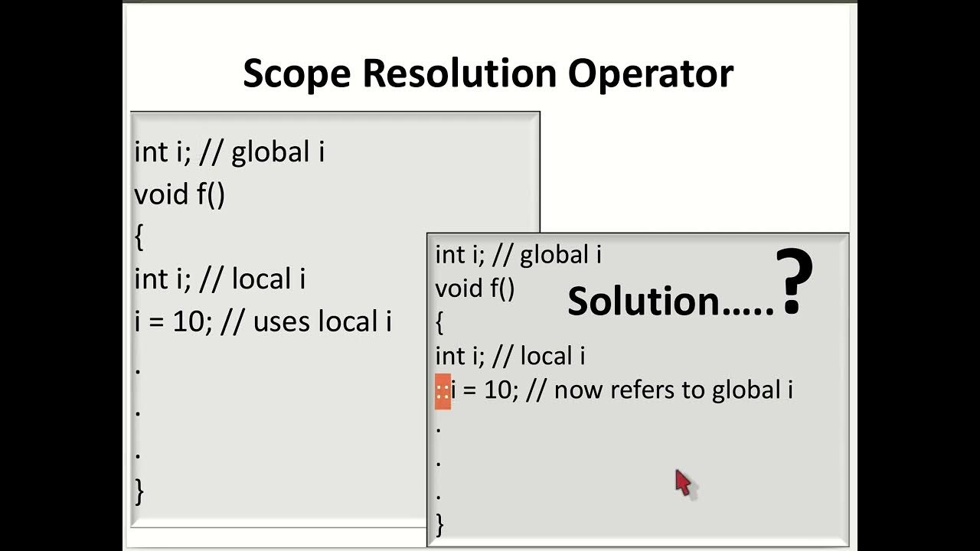Click the line "i = 10; // uses local i"

[x=263, y=322]
